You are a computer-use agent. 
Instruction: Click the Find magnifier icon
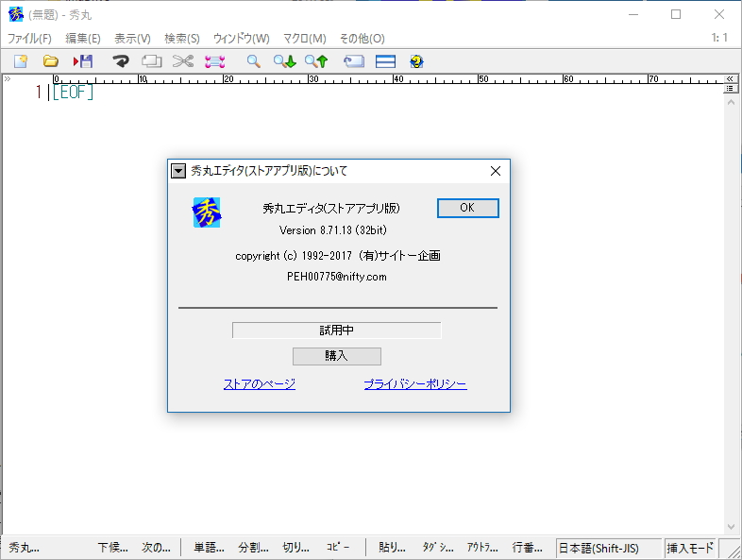click(x=254, y=61)
